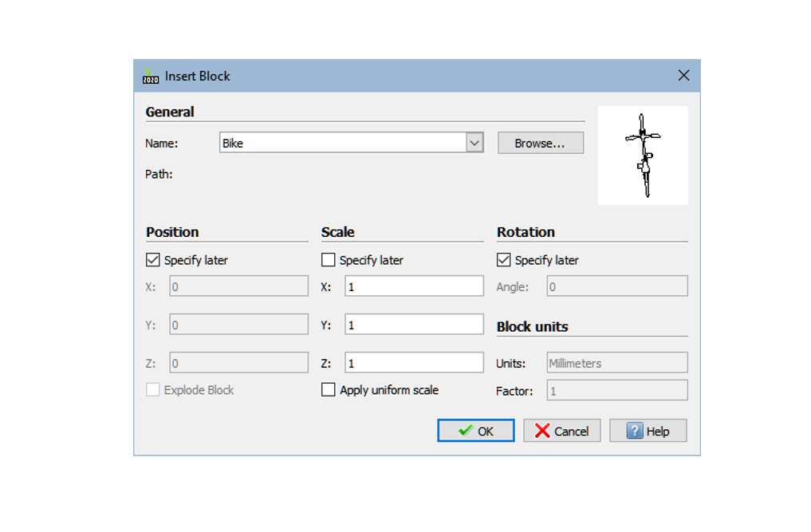Image resolution: width=811 pixels, height=532 pixels.
Task: Expand the block Name dropdown arrow
Action: [x=474, y=144]
